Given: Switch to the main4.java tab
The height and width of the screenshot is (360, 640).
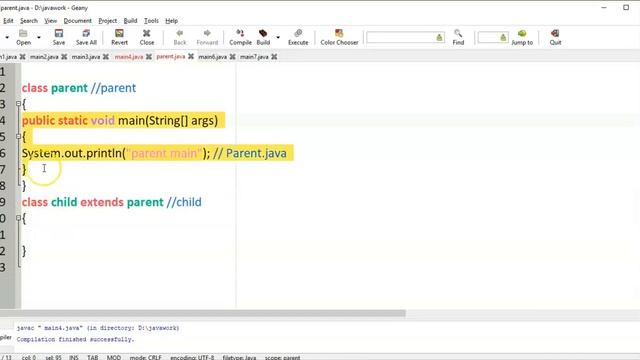Looking at the screenshot, I should coord(129,57).
